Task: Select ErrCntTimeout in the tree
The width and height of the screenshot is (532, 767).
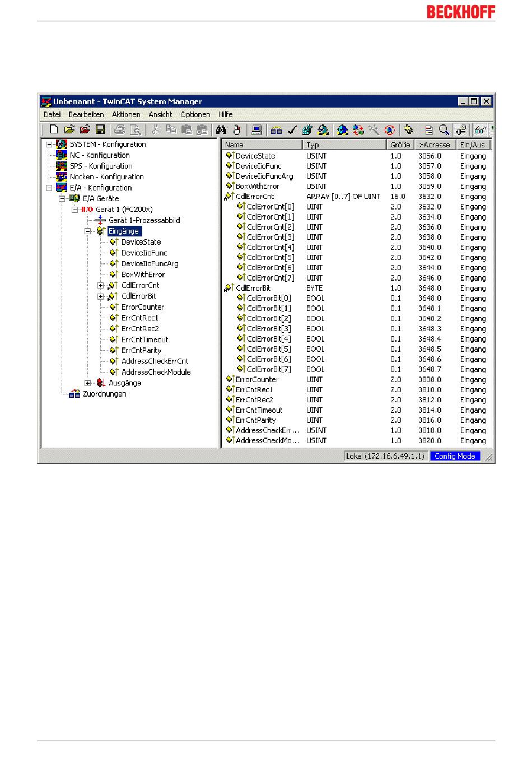Action: pyautogui.click(x=144, y=340)
